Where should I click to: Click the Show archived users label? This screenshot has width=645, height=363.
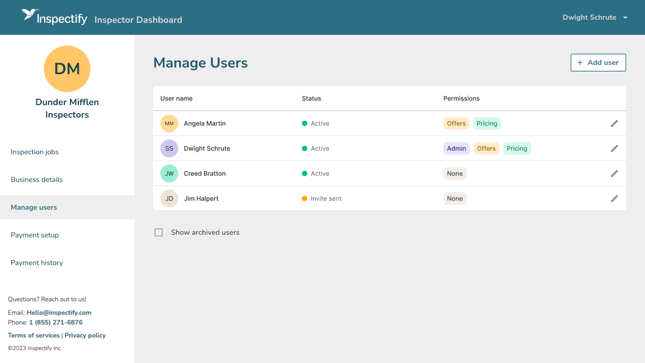(x=205, y=233)
